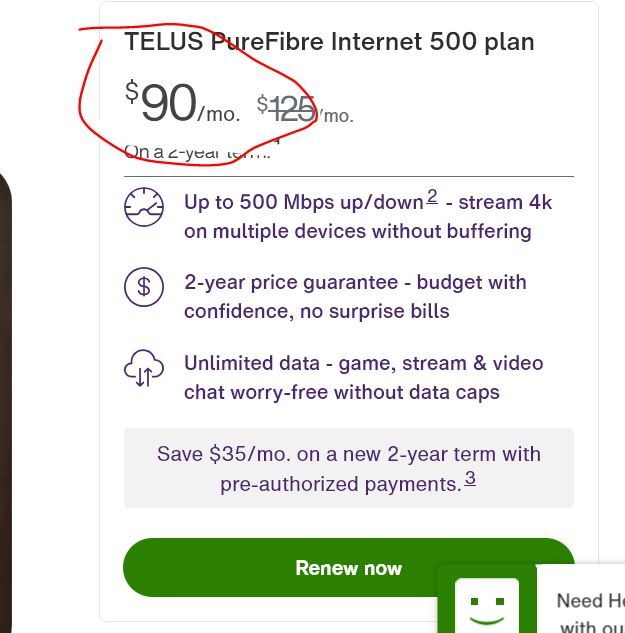The height and width of the screenshot is (633, 625).
Task: Open footnote 3 after pre-authorized payments
Action: pos(470,479)
